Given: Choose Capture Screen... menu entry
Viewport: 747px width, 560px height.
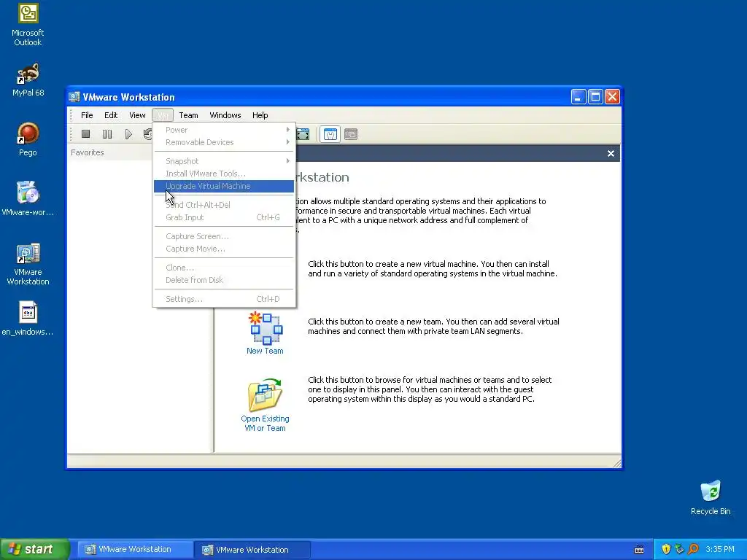Looking at the screenshot, I should point(224,236).
